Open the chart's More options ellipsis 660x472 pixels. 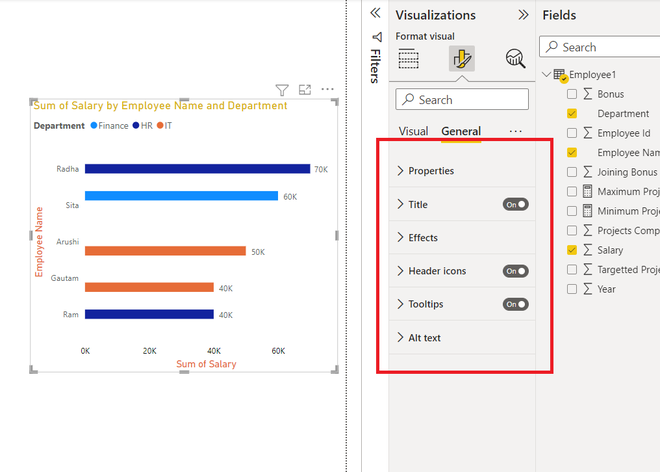327,89
